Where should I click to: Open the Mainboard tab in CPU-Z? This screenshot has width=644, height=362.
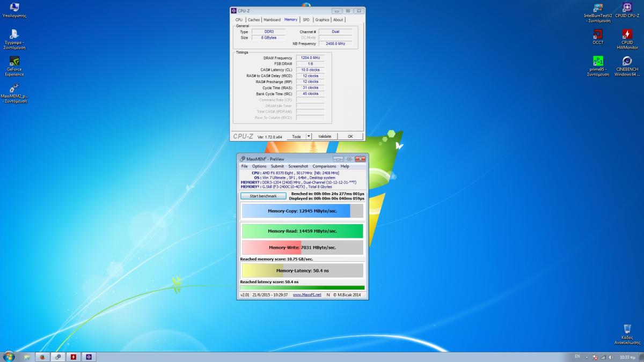[272, 20]
